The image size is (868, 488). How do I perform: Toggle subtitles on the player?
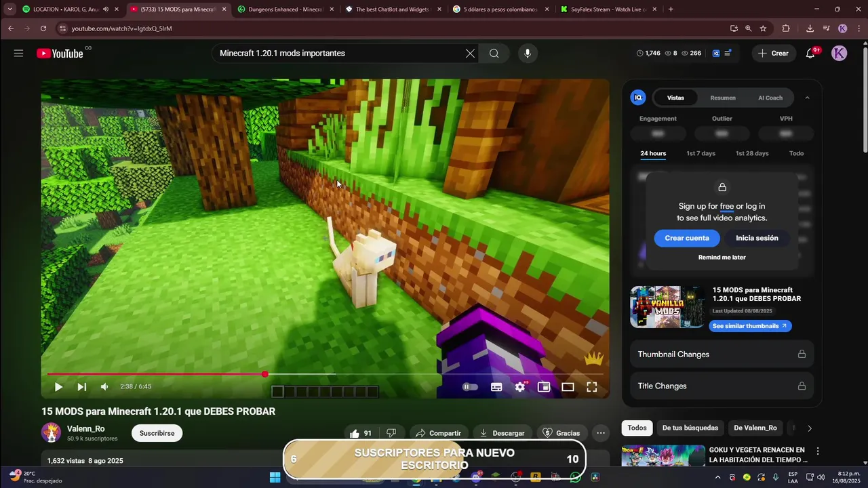pyautogui.click(x=496, y=387)
